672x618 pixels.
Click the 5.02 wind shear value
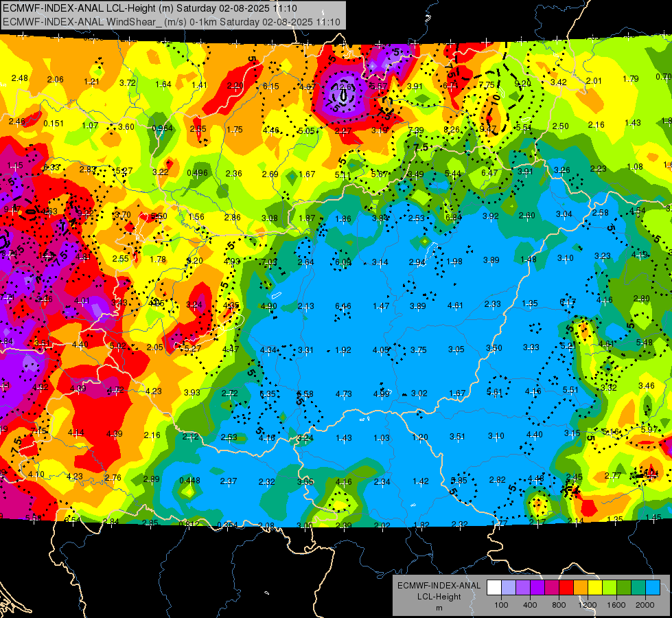pos(118,345)
